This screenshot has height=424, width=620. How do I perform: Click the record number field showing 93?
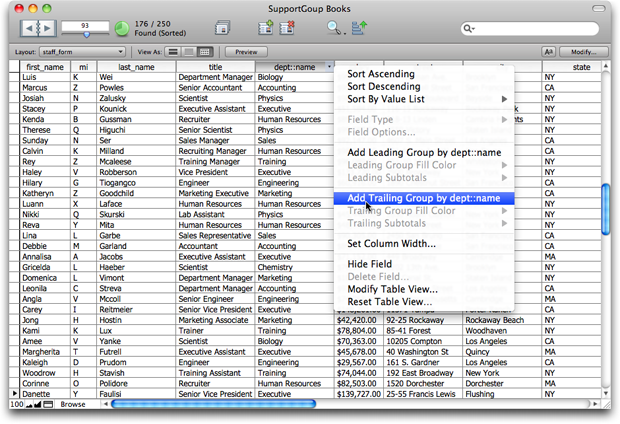85,26
